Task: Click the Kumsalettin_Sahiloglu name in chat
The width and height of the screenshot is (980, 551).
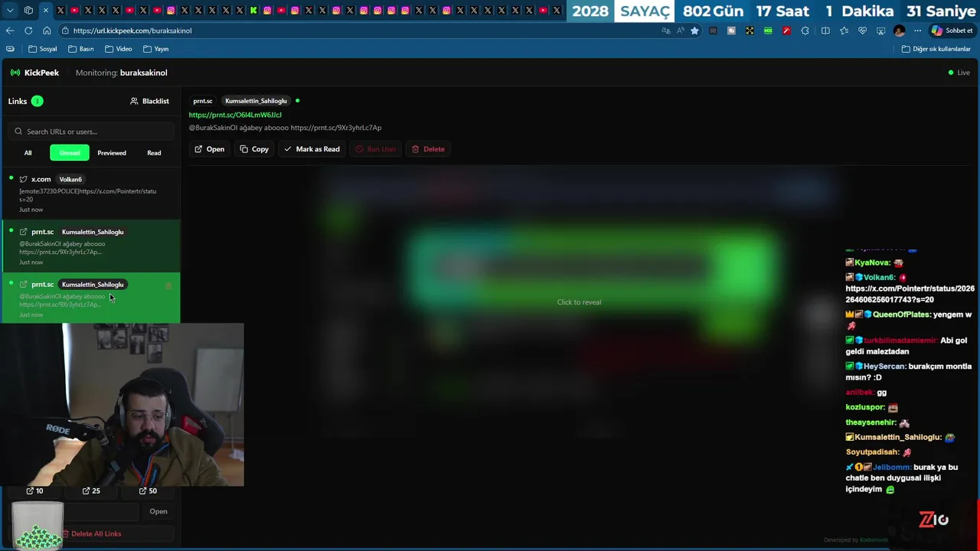Action: pyautogui.click(x=897, y=437)
